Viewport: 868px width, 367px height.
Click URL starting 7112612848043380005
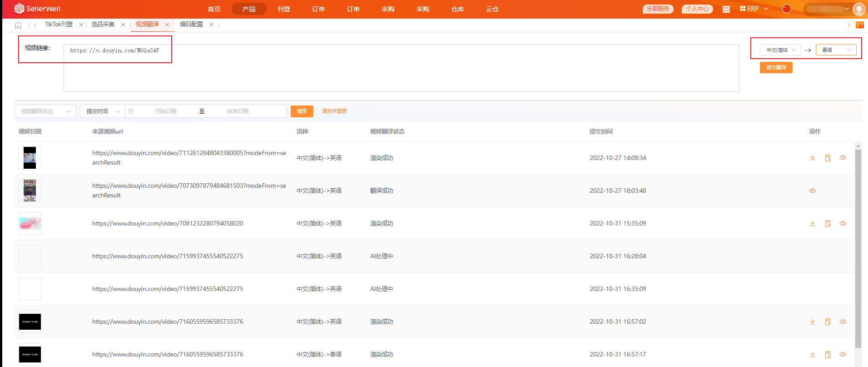click(x=189, y=158)
